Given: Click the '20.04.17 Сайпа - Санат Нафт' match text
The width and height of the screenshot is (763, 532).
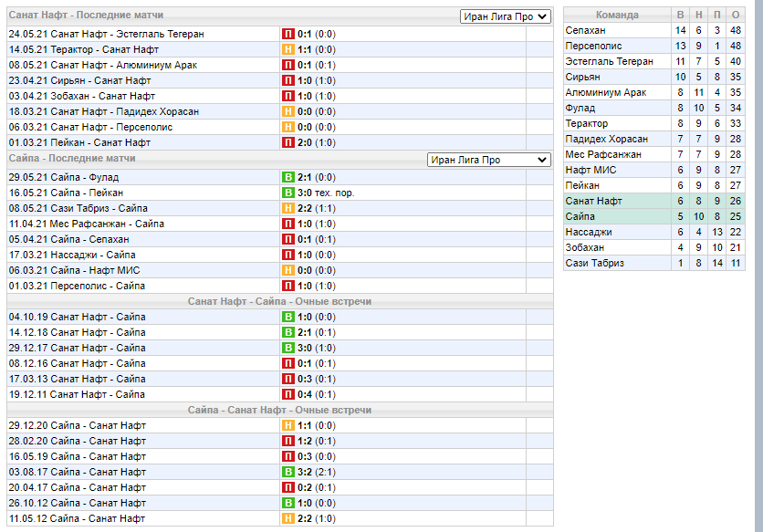Looking at the screenshot, I should pos(77,487).
